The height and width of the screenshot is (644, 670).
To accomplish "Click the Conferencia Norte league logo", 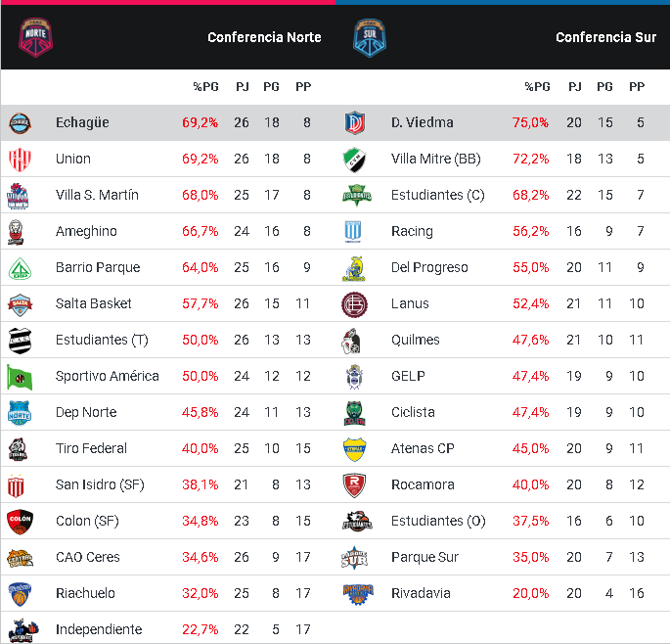I will point(36,36).
